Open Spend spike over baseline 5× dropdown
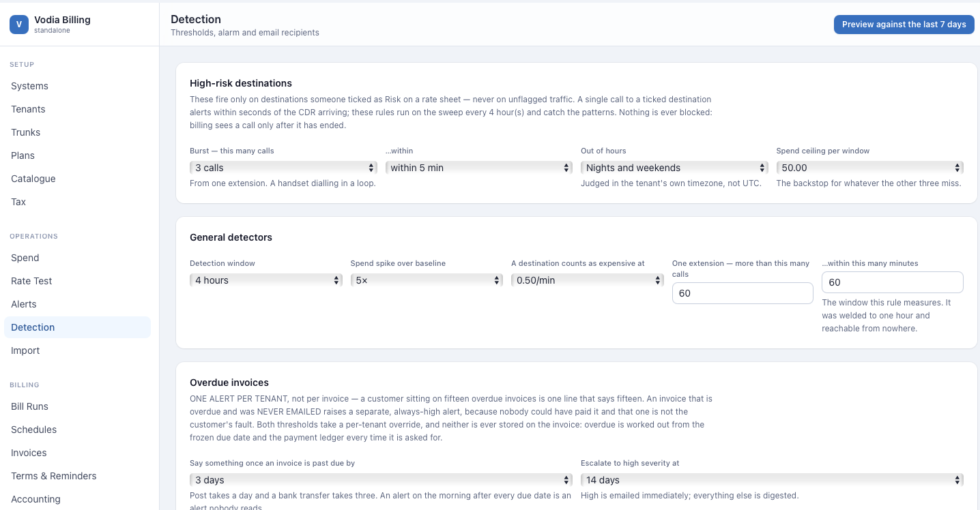The width and height of the screenshot is (980, 510). [x=427, y=280]
